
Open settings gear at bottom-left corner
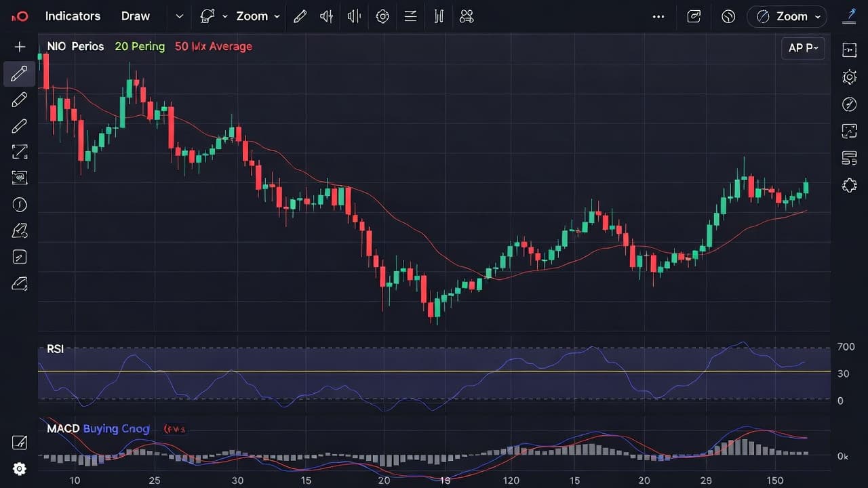point(20,469)
